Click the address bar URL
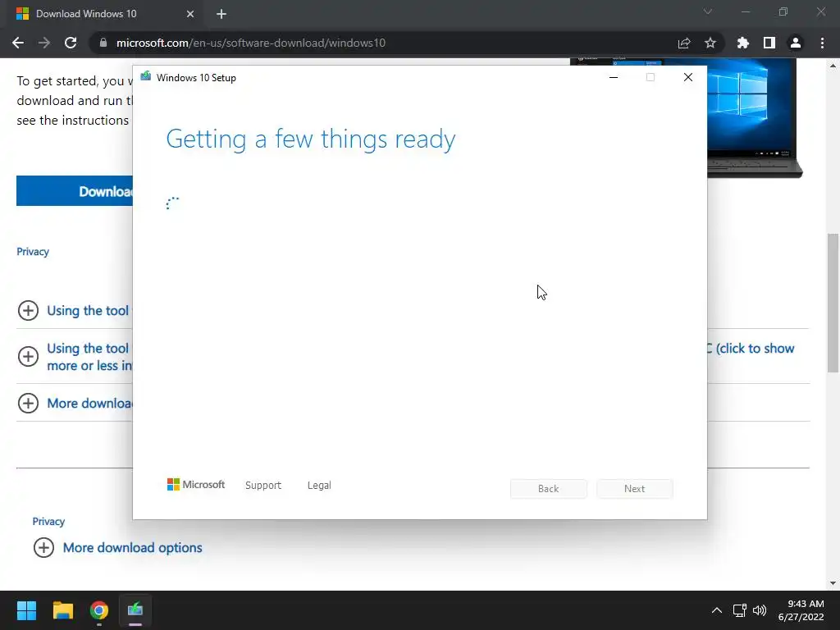This screenshot has width=840, height=630. click(251, 43)
